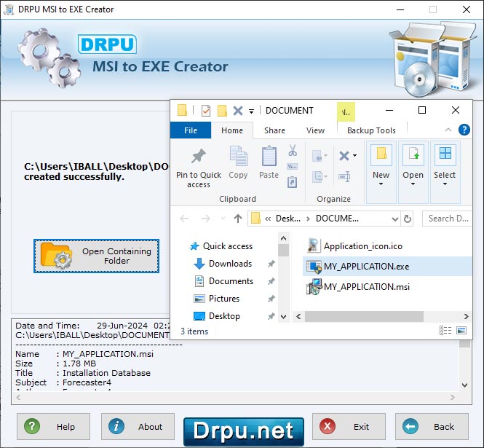The height and width of the screenshot is (448, 484).
Task: Open the Backup Tools tab
Action: (371, 130)
